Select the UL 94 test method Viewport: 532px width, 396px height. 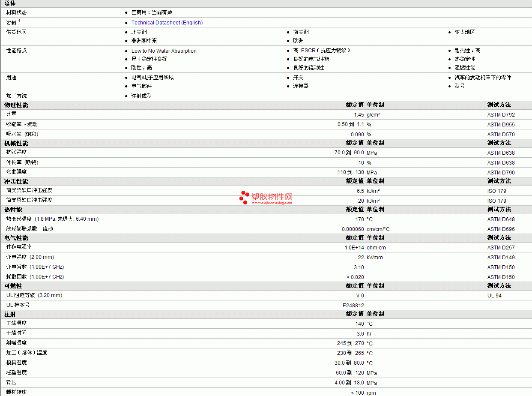pos(494,296)
